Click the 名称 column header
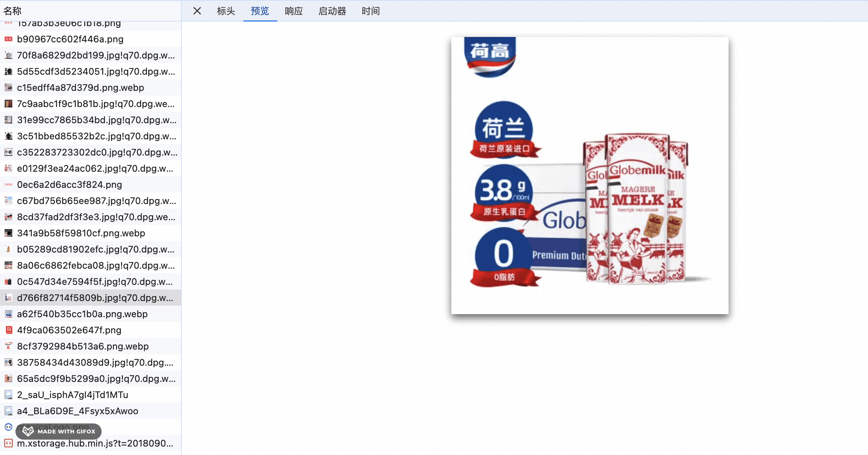The height and width of the screenshot is (455, 868). [x=12, y=11]
